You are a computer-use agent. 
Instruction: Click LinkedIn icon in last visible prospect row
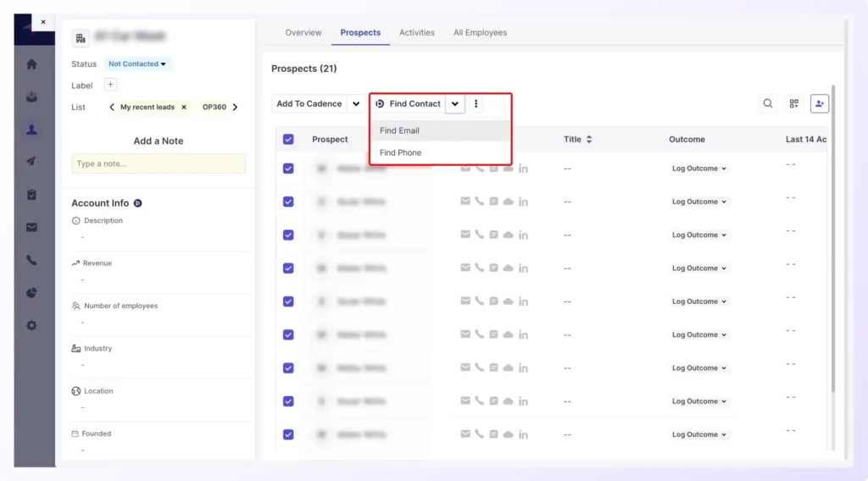tap(523, 434)
